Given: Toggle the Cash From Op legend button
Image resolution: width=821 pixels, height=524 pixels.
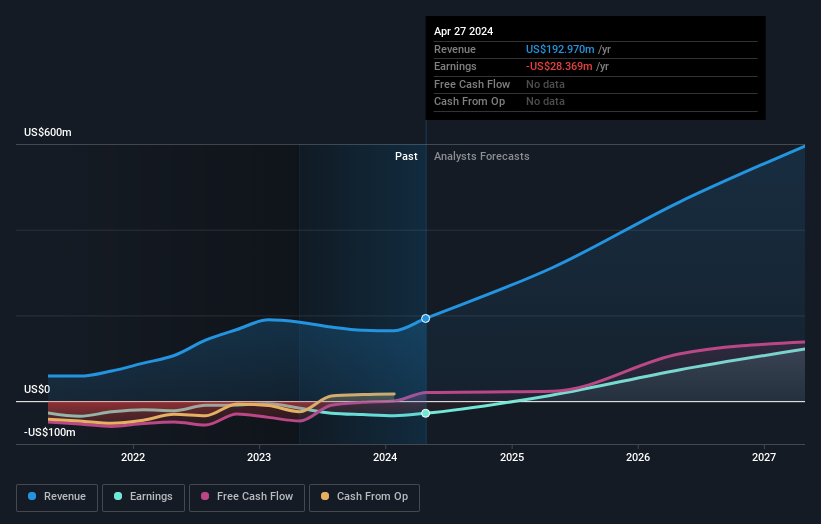Looking at the screenshot, I should click(364, 497).
